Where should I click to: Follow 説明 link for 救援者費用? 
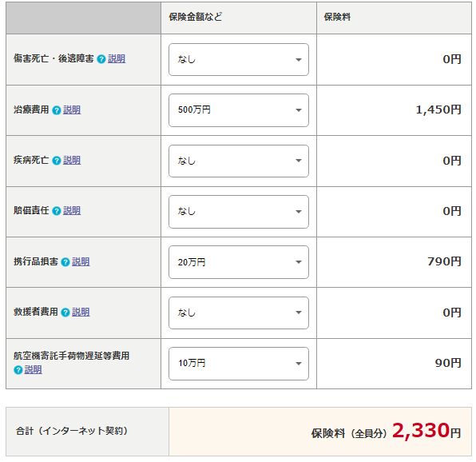coord(81,312)
